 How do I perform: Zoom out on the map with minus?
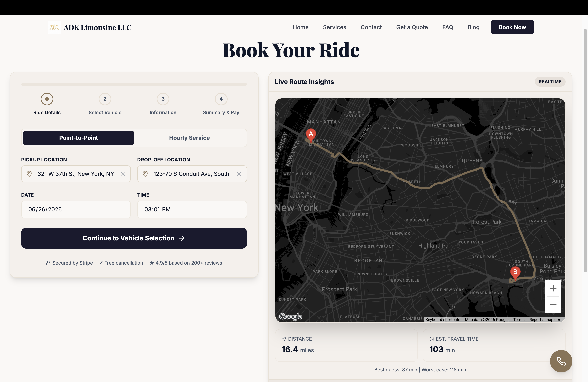click(553, 304)
